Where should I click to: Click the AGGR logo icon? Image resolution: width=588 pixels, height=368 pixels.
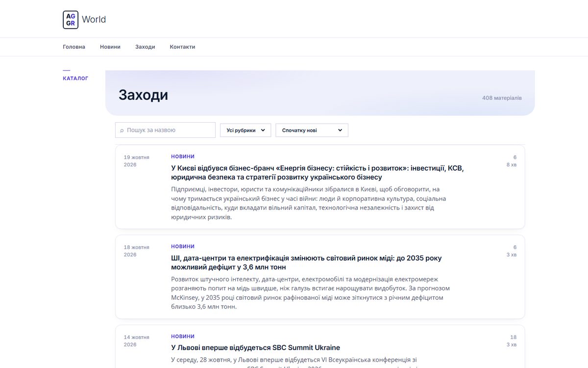coord(71,20)
